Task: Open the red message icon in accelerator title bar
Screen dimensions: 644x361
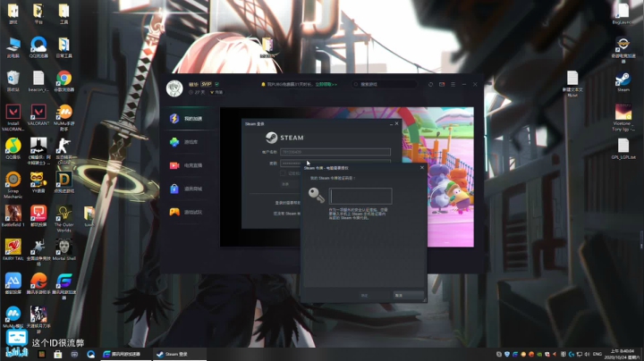Action: click(x=442, y=84)
